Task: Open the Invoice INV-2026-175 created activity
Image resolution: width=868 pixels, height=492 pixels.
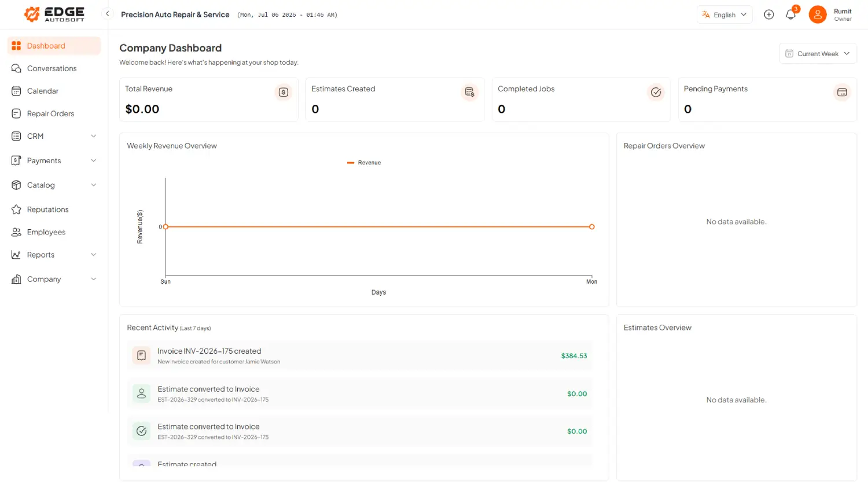Action: pos(360,355)
